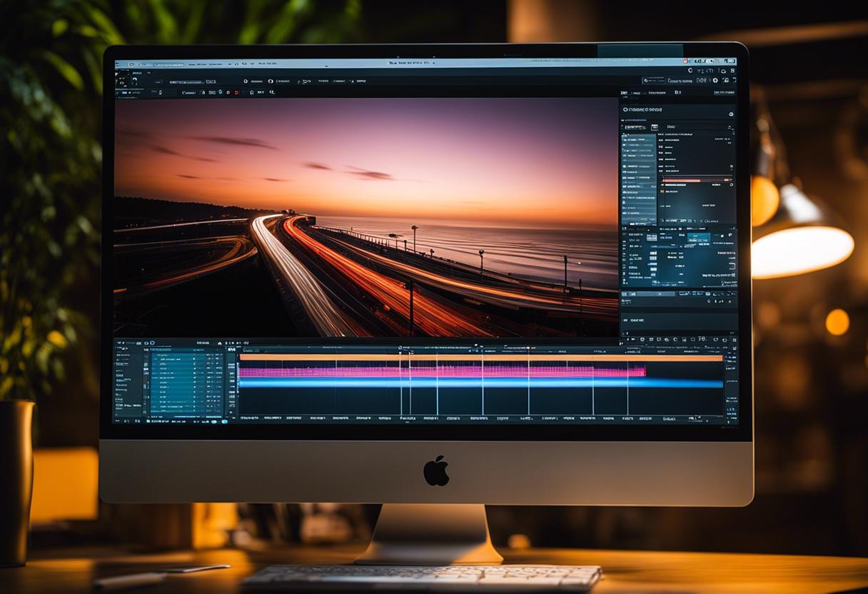Click the red record icon in the toolbar
868x594 pixels.
click(228, 92)
